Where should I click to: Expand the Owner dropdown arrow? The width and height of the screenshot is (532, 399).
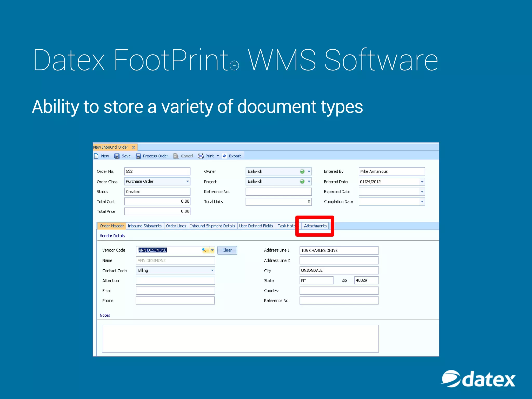tap(309, 171)
